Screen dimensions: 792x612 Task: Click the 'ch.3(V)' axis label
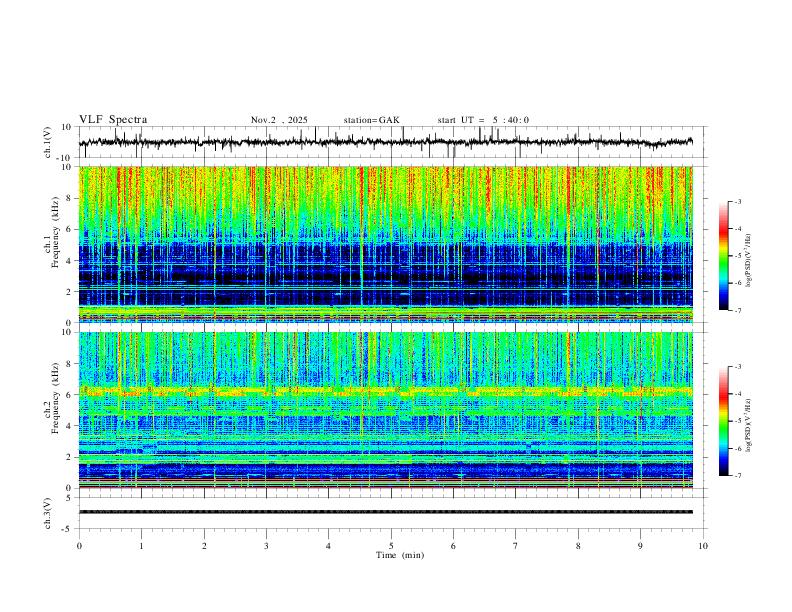click(x=48, y=513)
